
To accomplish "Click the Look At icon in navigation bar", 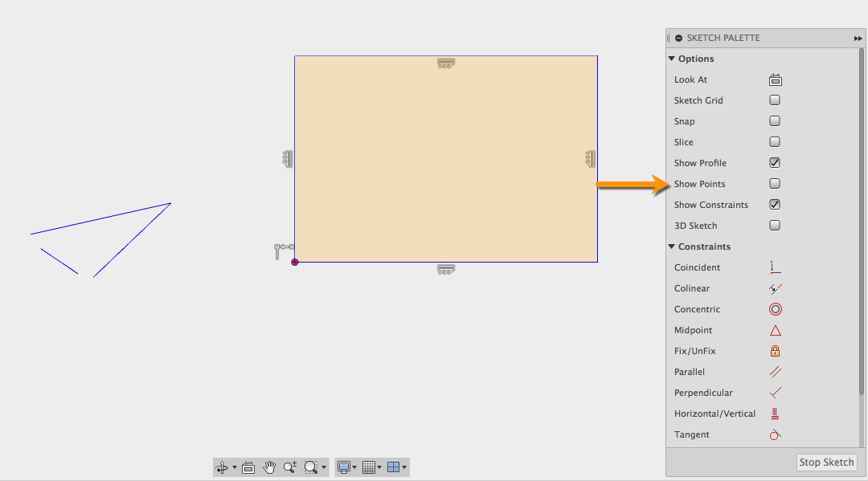I will 248,467.
